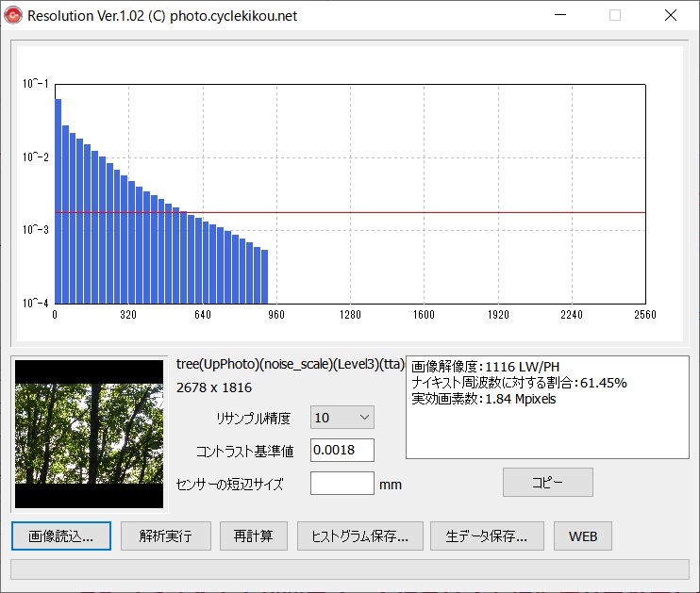Click the 実効画素数:1.84 Mpixels result line
Viewport: 700px width, 593px height.
pos(483,399)
